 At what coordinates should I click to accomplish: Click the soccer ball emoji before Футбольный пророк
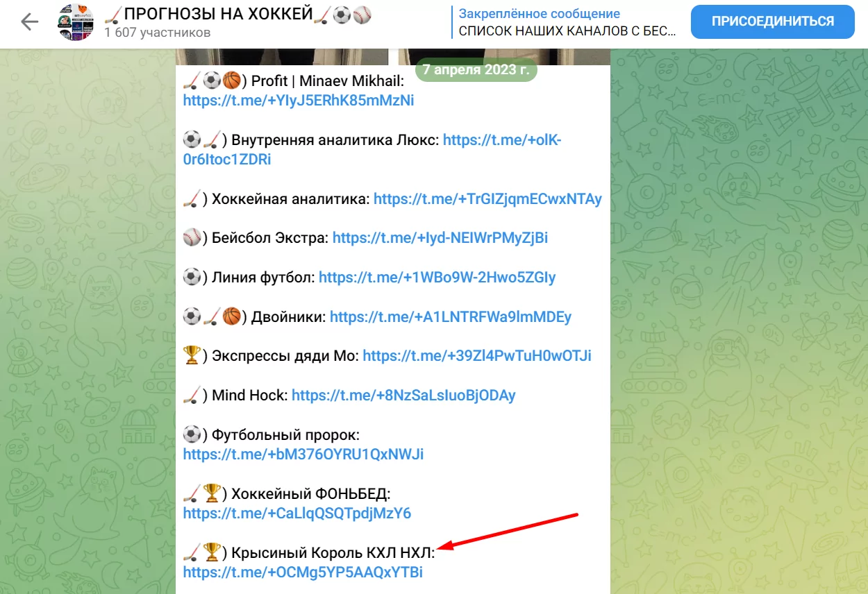point(192,435)
